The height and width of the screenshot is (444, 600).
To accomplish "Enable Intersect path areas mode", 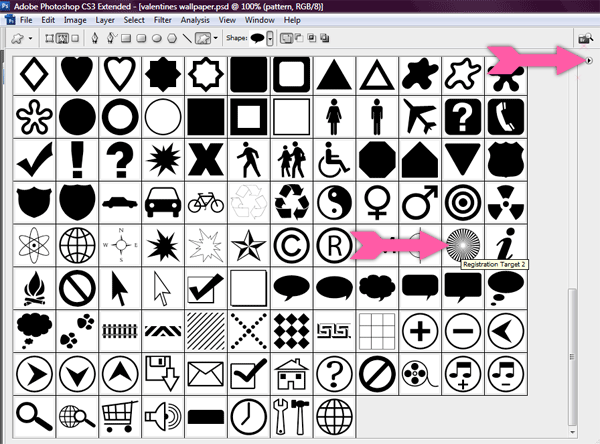I will pos(312,38).
